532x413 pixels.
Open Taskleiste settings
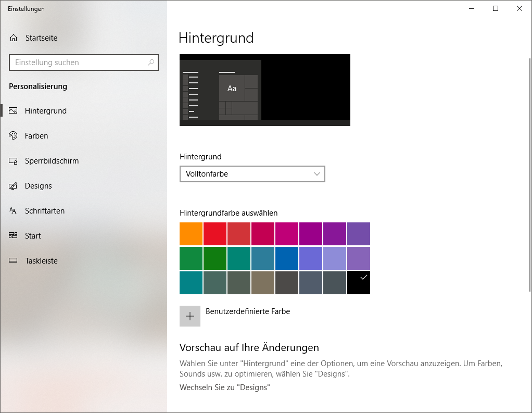pos(83,260)
